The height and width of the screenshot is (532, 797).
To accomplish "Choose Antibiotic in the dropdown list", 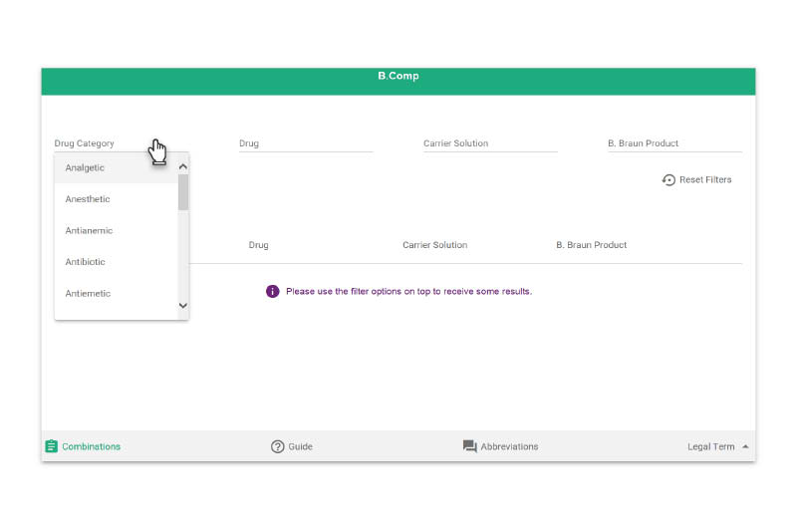I will [x=116, y=262].
